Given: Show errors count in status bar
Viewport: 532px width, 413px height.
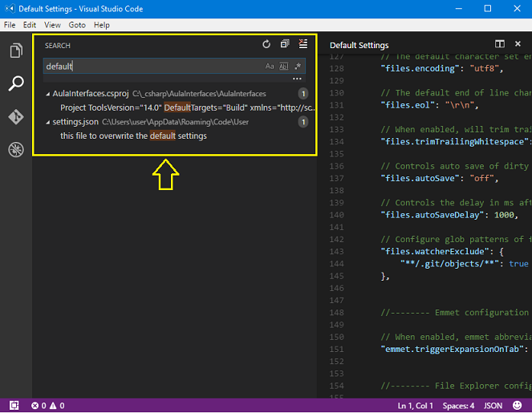Looking at the screenshot, I should (x=39, y=406).
